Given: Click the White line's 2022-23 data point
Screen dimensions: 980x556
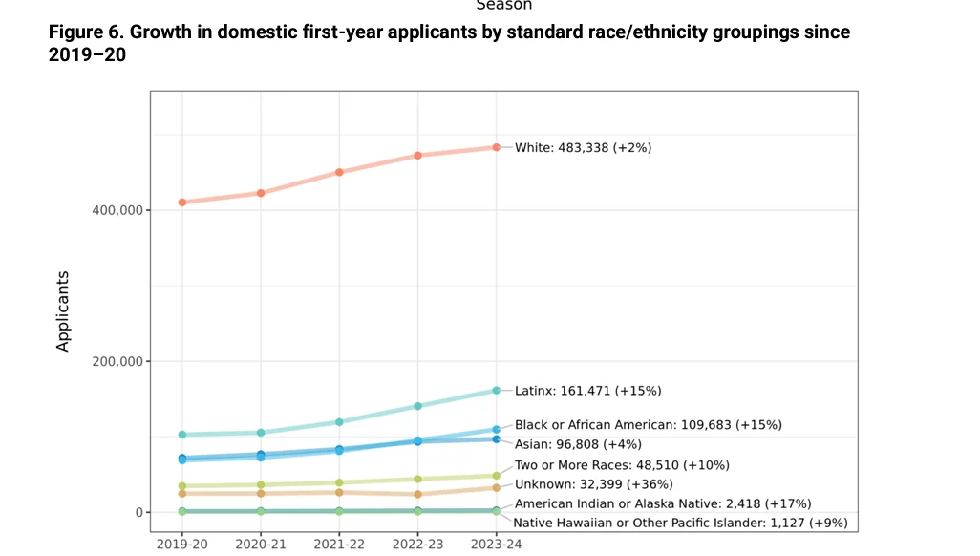Looking at the screenshot, I should [417, 155].
